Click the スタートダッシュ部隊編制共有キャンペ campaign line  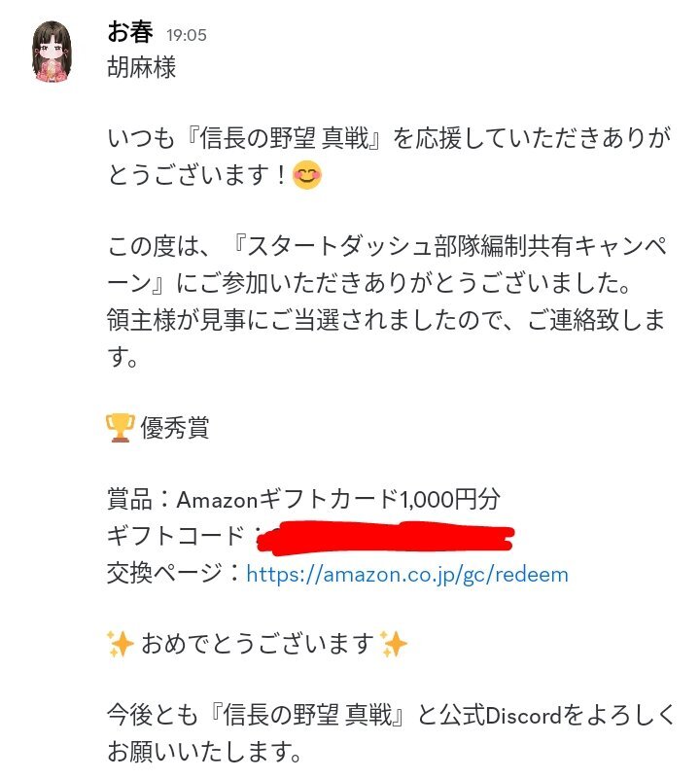pyautogui.click(x=388, y=247)
